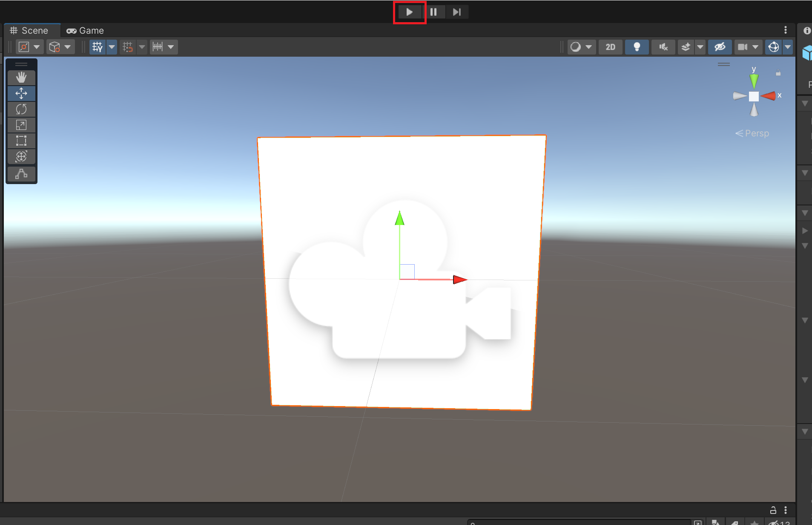Select the Move tool
The image size is (812, 525).
pyautogui.click(x=21, y=93)
